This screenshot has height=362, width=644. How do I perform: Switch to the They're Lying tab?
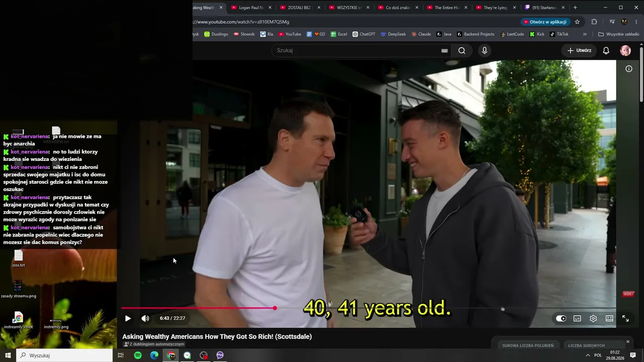tap(496, 8)
